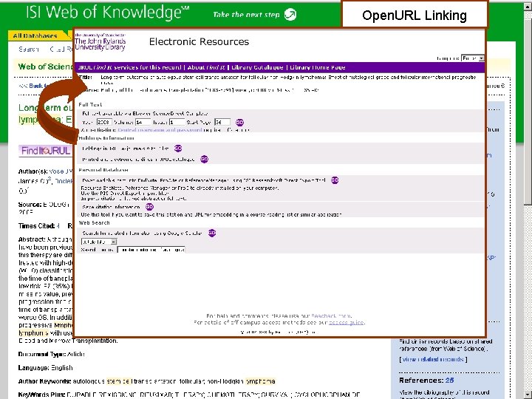
Task: Click the Search link under All Databases
Action: (29, 50)
